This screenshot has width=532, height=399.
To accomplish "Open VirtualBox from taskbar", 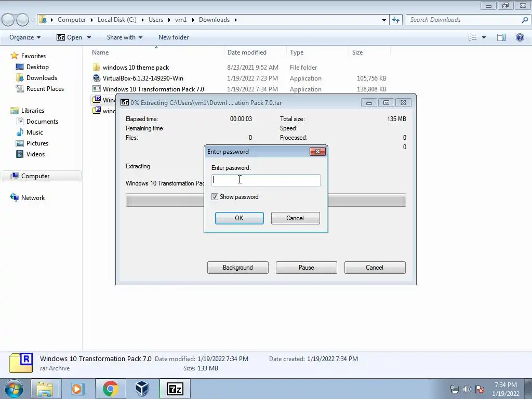I will tap(142, 389).
